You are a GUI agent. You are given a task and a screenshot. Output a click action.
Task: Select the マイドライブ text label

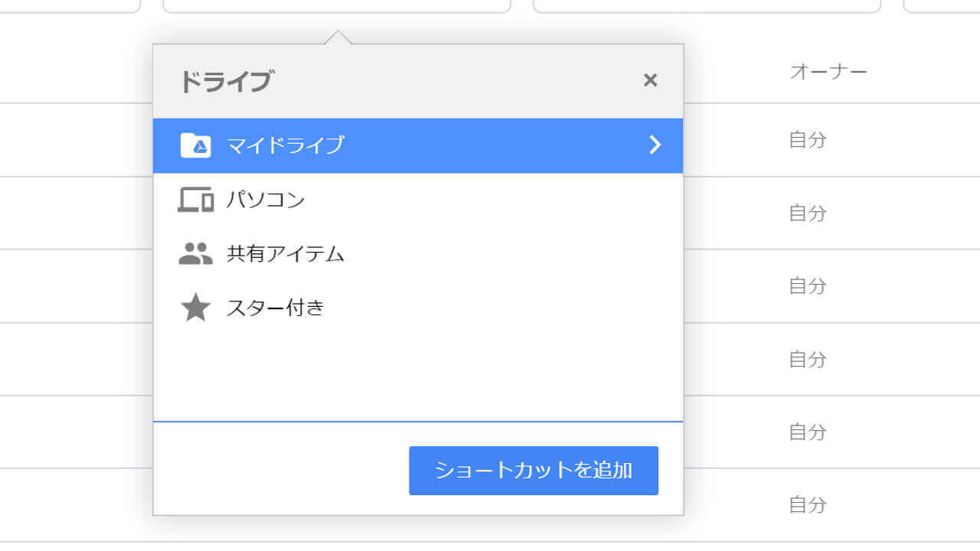point(286,145)
